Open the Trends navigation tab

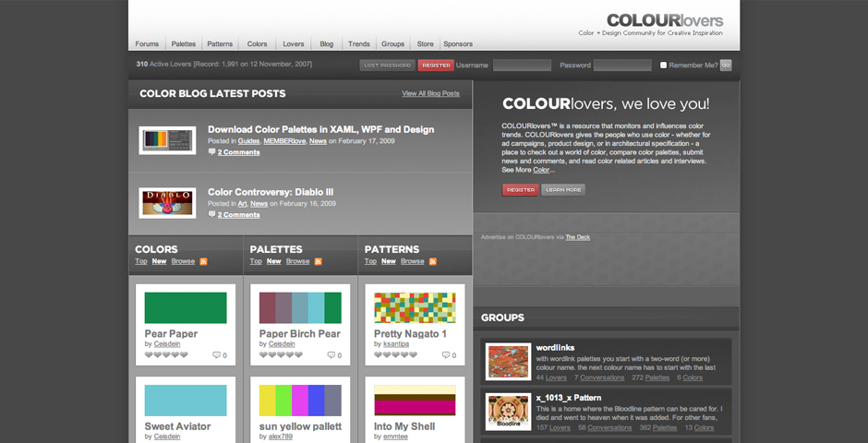pyautogui.click(x=358, y=43)
